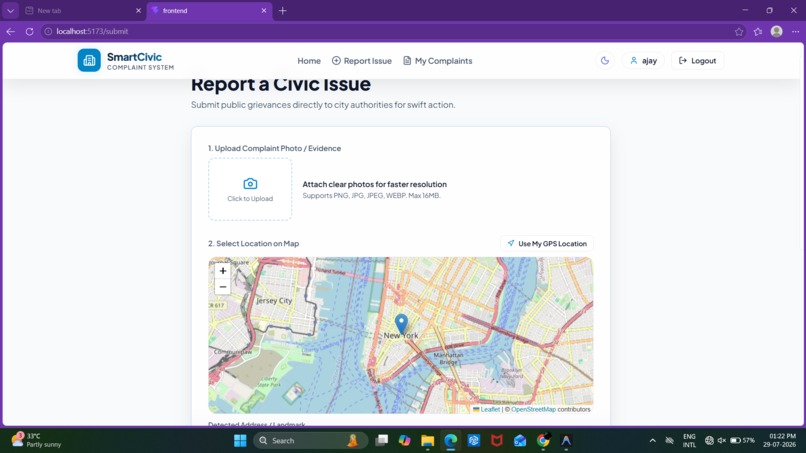Open the volume control in system tray

click(722, 441)
